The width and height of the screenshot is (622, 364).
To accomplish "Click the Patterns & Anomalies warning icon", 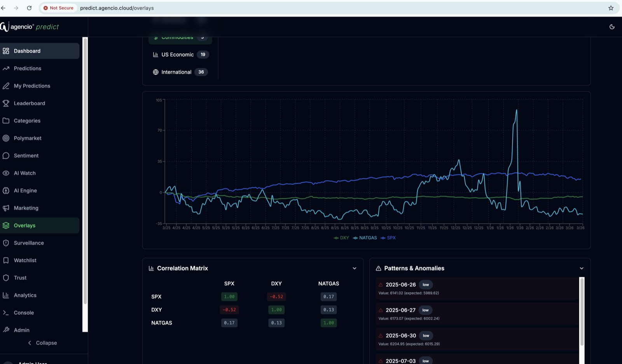I will [378, 268].
